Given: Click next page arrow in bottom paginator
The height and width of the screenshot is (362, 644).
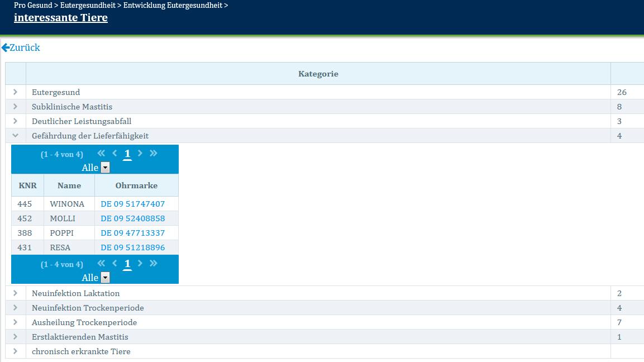Looking at the screenshot, I should point(140,264).
